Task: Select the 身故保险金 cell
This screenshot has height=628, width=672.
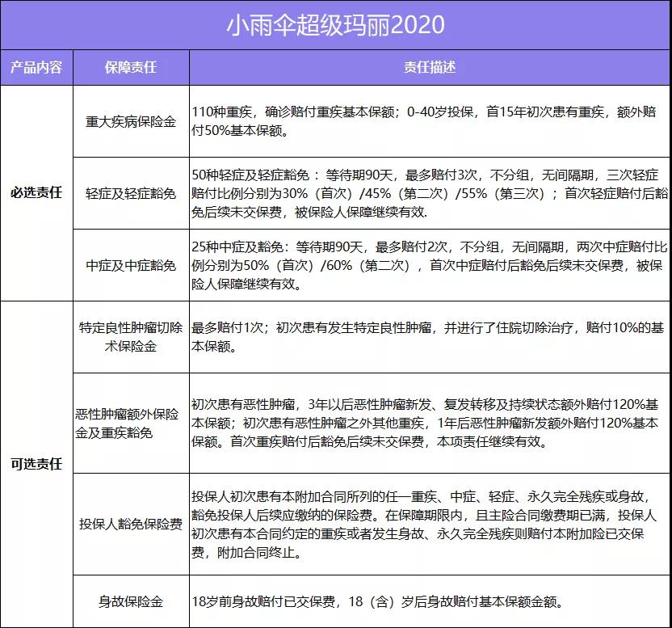Action: coord(131,601)
